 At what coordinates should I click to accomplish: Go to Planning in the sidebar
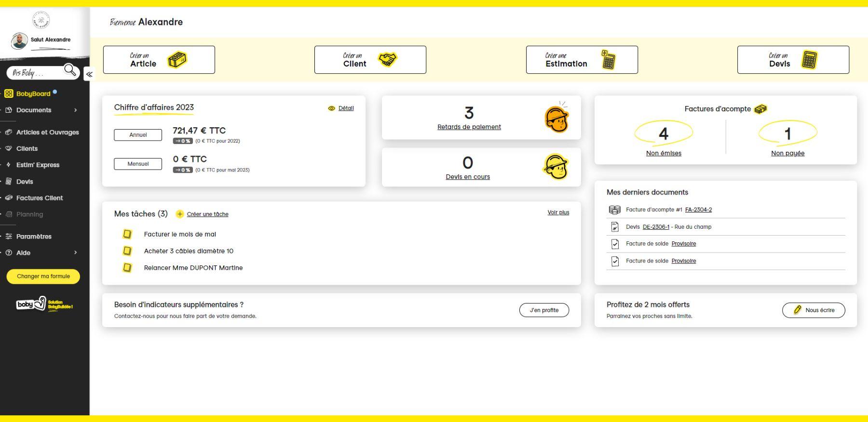tap(29, 214)
